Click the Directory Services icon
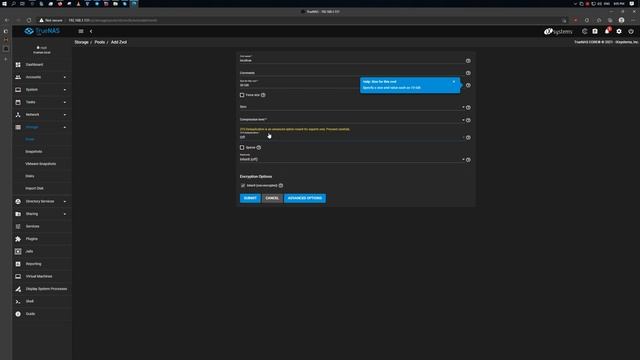This screenshot has width=640, height=360. [x=18, y=201]
